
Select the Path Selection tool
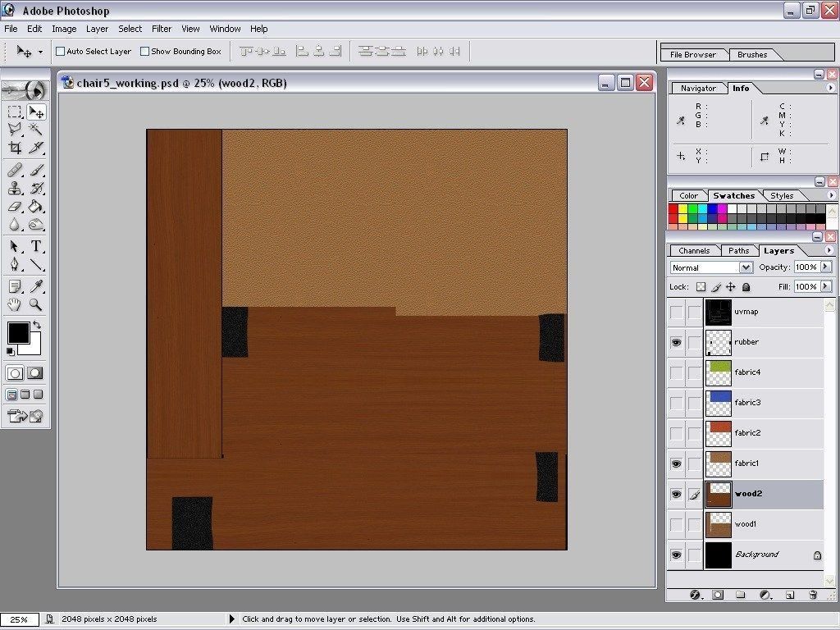coord(15,246)
